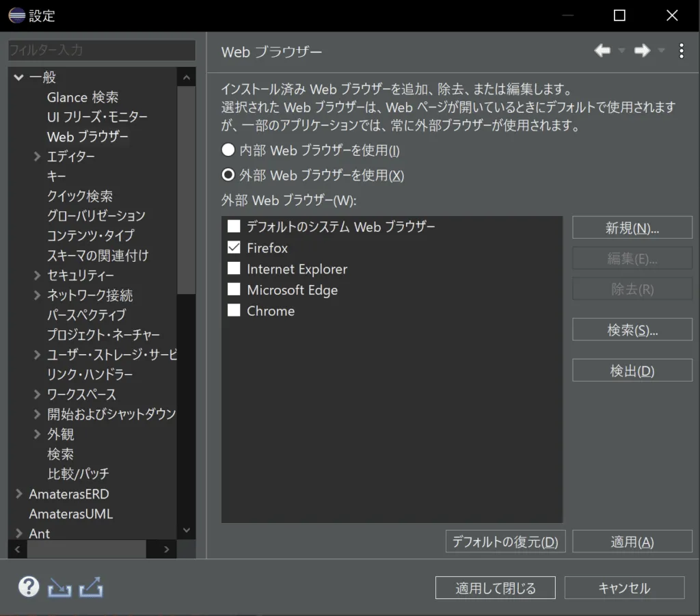The height and width of the screenshot is (616, 700).
Task: Click the tree horizontal scrollbar thumb
Action: 87,549
